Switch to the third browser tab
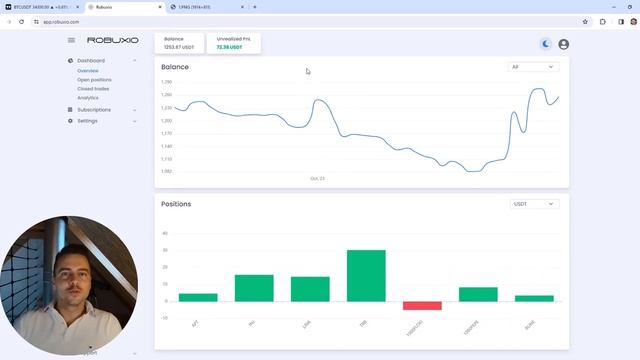This screenshot has width=640, height=360. [207, 7]
